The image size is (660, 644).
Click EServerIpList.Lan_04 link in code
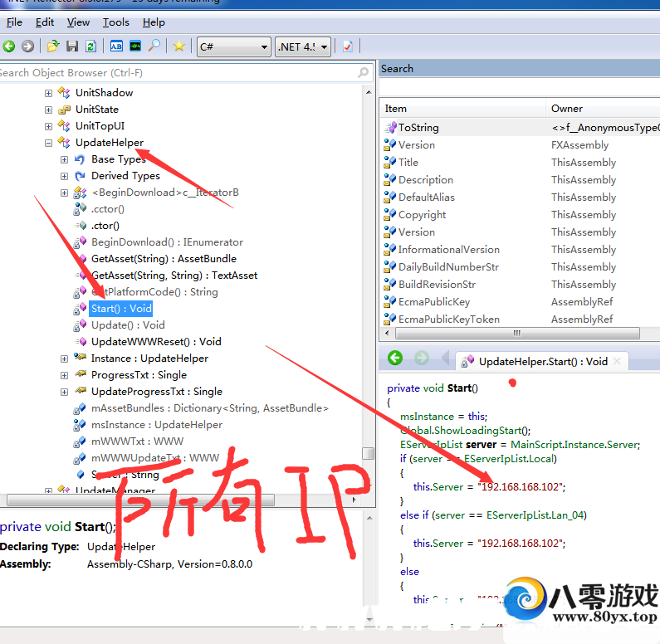point(535,515)
